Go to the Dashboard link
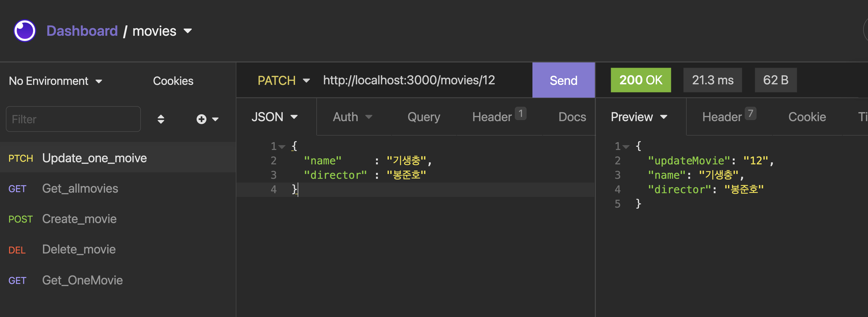The height and width of the screenshot is (317, 868). 82,31
